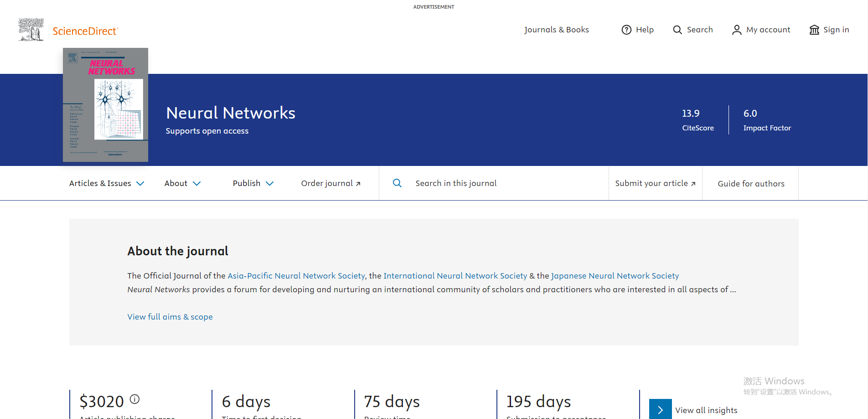Open Guide for authors
This screenshot has height=419, width=868.
click(x=751, y=184)
